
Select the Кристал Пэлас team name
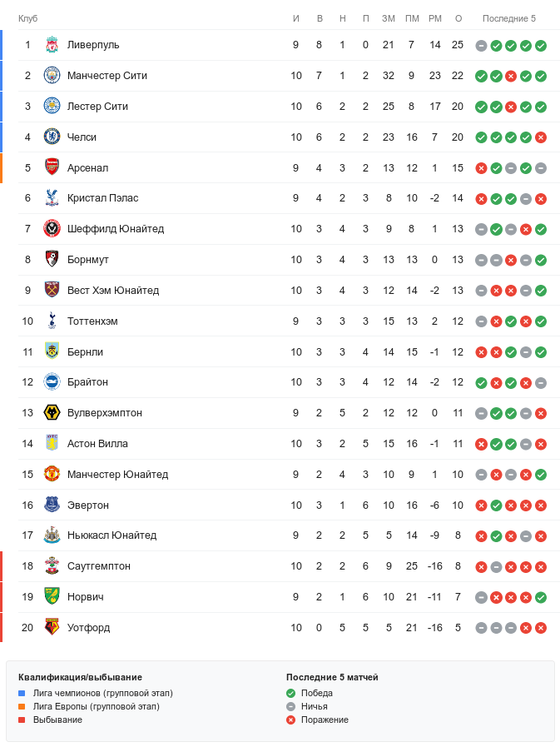point(102,198)
